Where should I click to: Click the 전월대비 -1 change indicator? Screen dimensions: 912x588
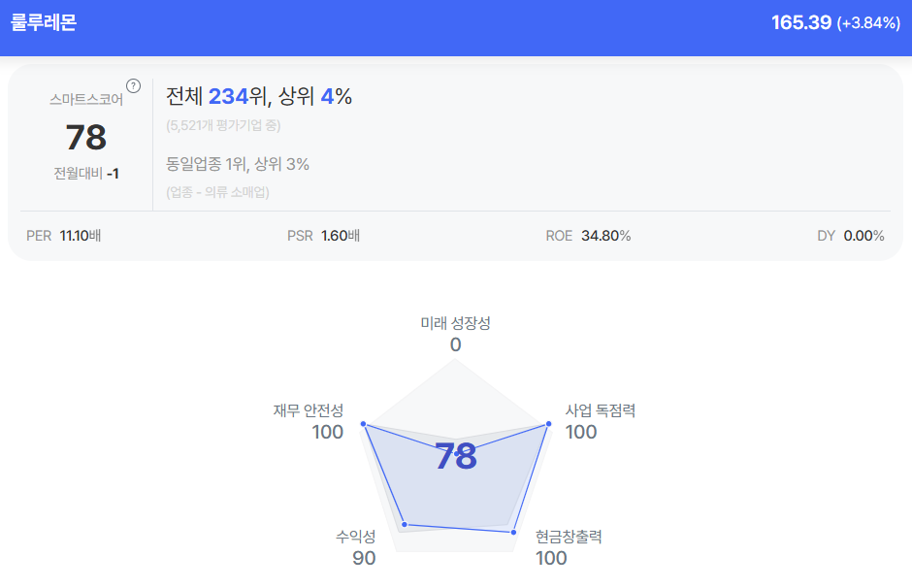(x=86, y=174)
